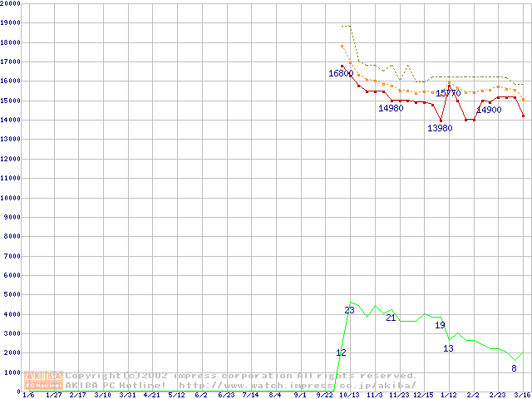The image size is (532, 399).
Task: Select the 13980 lowest price label
Action: [440, 128]
